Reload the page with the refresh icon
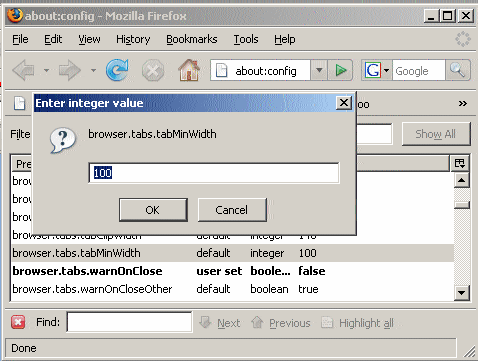This screenshot has width=478, height=361. (x=117, y=70)
